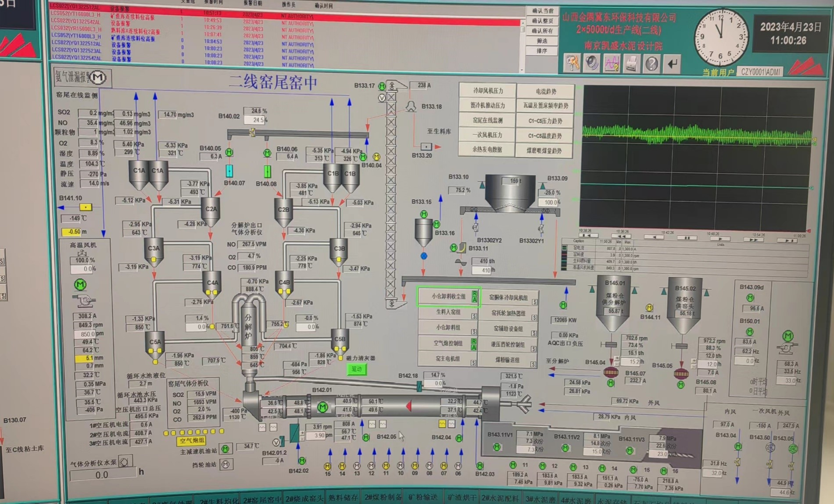834x504 pixels.
Task: Click the speaker alarm sound icon
Action: pos(592,64)
